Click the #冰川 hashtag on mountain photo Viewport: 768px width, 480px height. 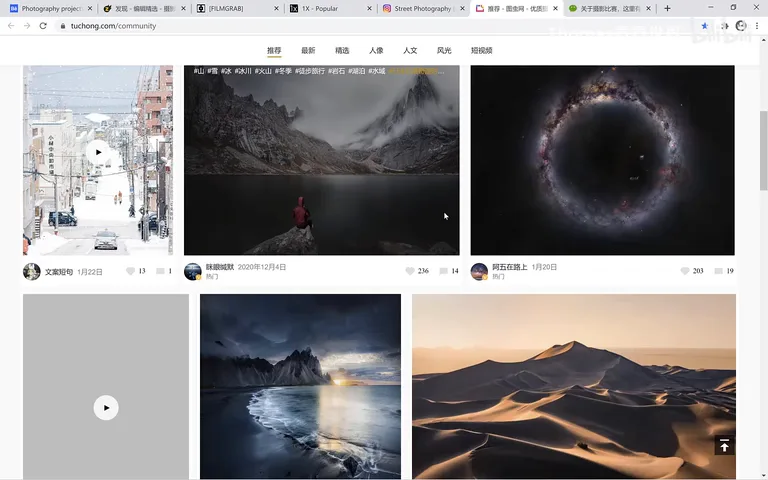coord(242,71)
